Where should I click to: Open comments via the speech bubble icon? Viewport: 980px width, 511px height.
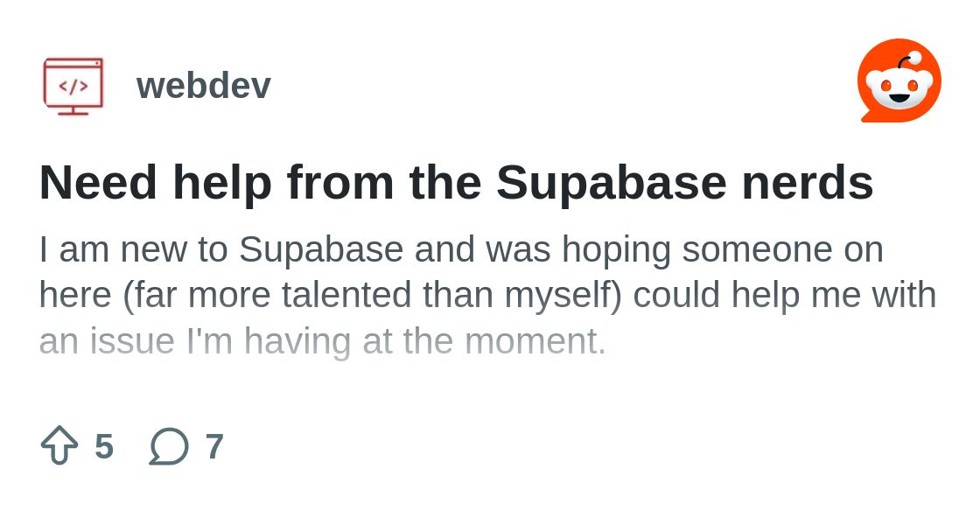pos(169,446)
